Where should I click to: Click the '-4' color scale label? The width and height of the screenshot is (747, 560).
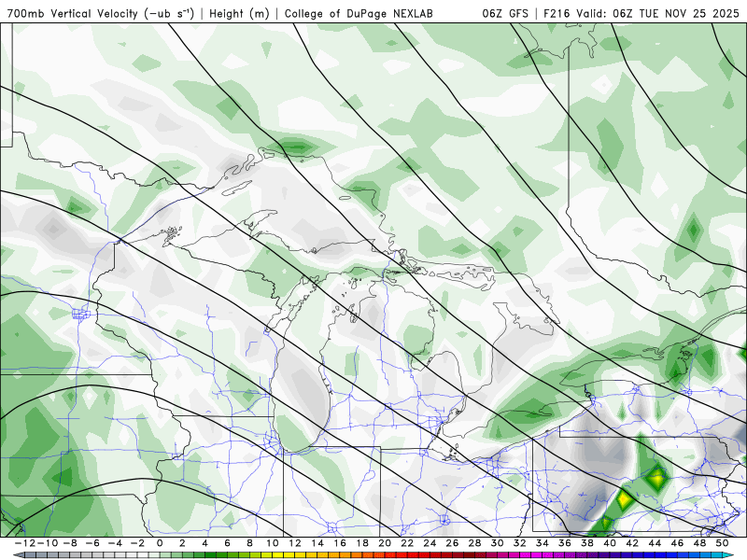pos(115,543)
